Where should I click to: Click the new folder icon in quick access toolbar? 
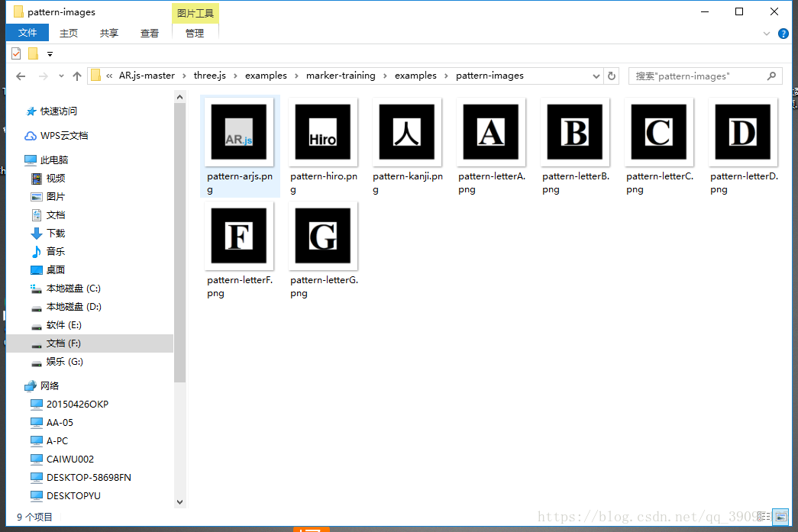tap(33, 53)
